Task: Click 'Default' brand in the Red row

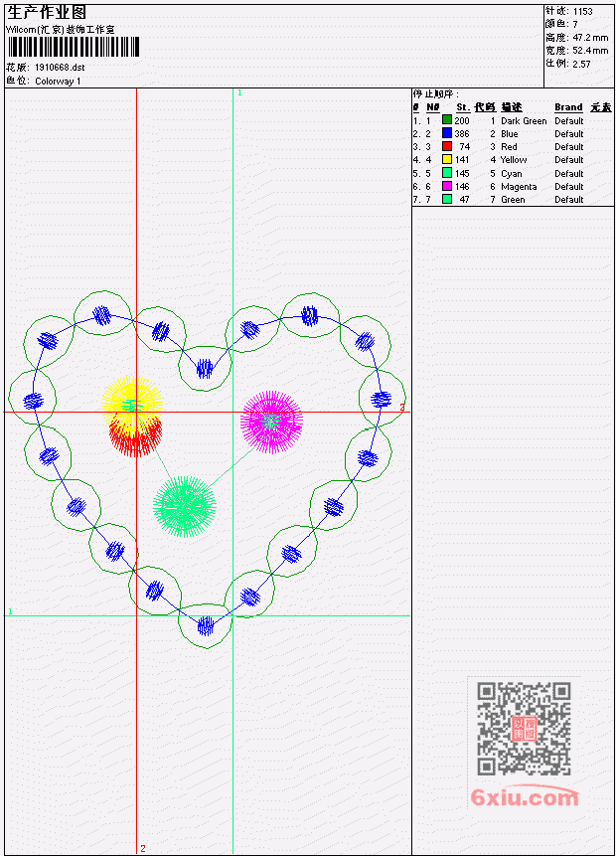Action: [x=569, y=147]
